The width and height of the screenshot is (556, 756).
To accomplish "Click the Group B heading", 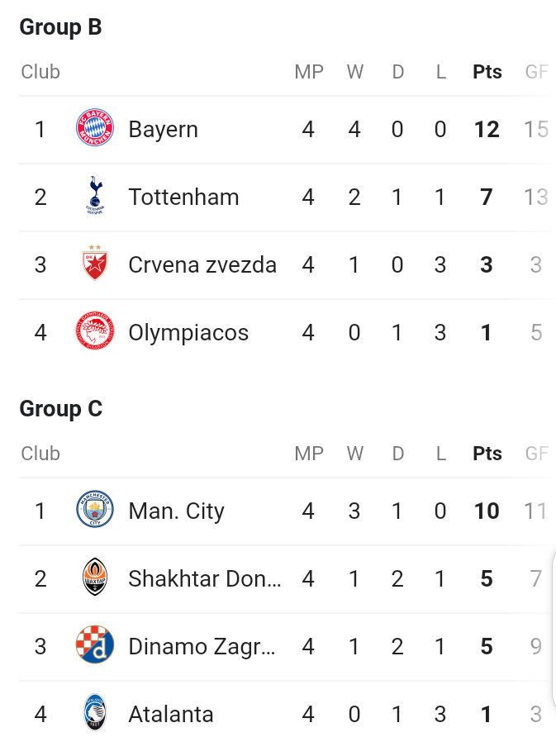I will tap(61, 27).
